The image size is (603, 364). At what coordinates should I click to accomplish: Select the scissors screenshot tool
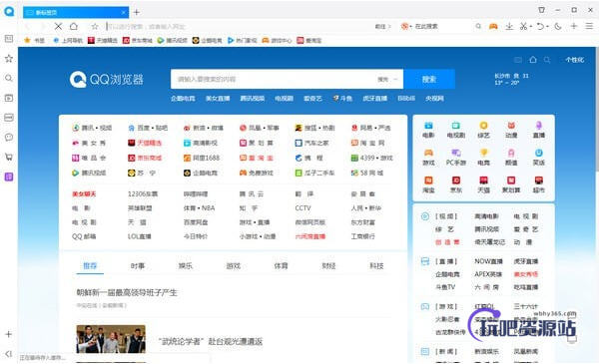pyautogui.click(x=523, y=27)
